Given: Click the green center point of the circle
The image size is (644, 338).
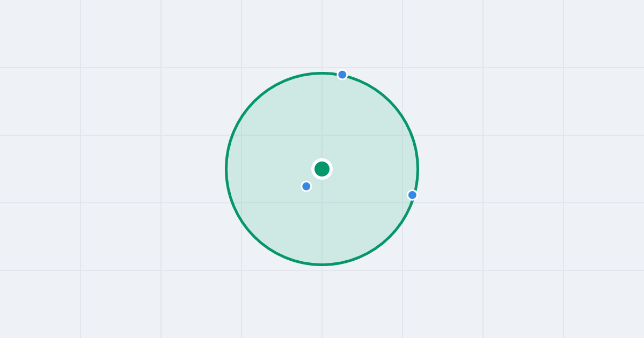Looking at the screenshot, I should pyautogui.click(x=322, y=169).
